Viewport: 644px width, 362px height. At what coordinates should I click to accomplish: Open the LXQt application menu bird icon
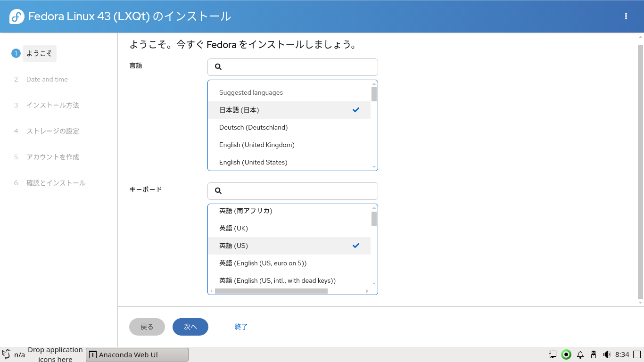(7, 354)
